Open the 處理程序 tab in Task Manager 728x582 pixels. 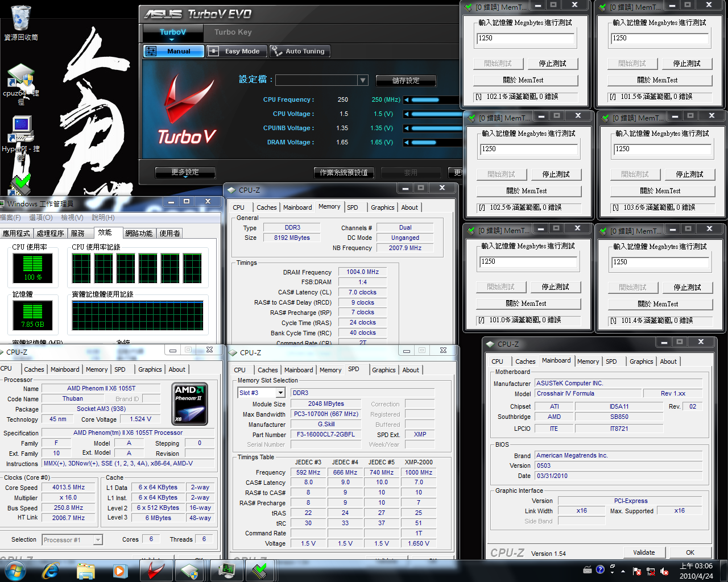click(x=50, y=233)
